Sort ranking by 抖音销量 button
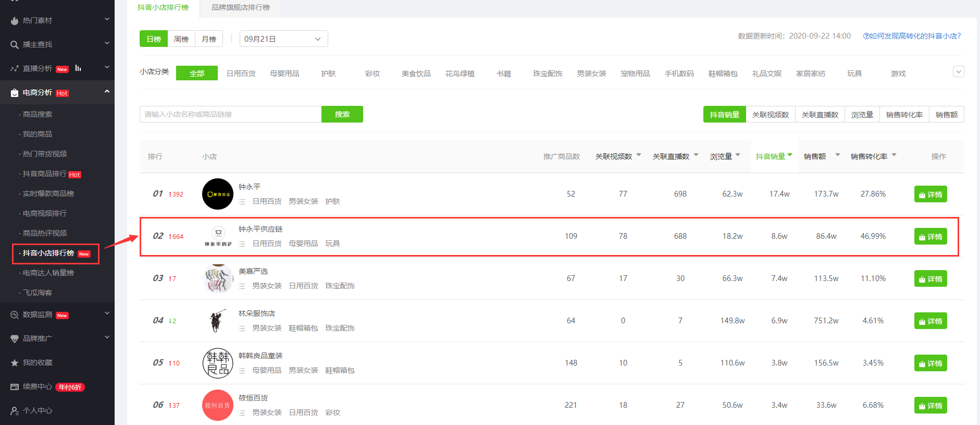This screenshot has height=425, width=980. click(725, 115)
